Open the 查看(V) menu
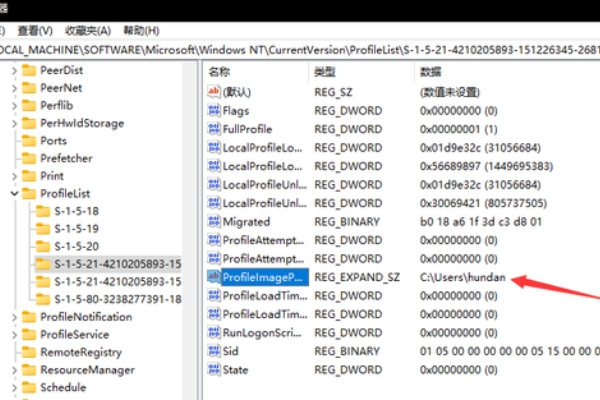This screenshot has width=600, height=400. coord(37,31)
